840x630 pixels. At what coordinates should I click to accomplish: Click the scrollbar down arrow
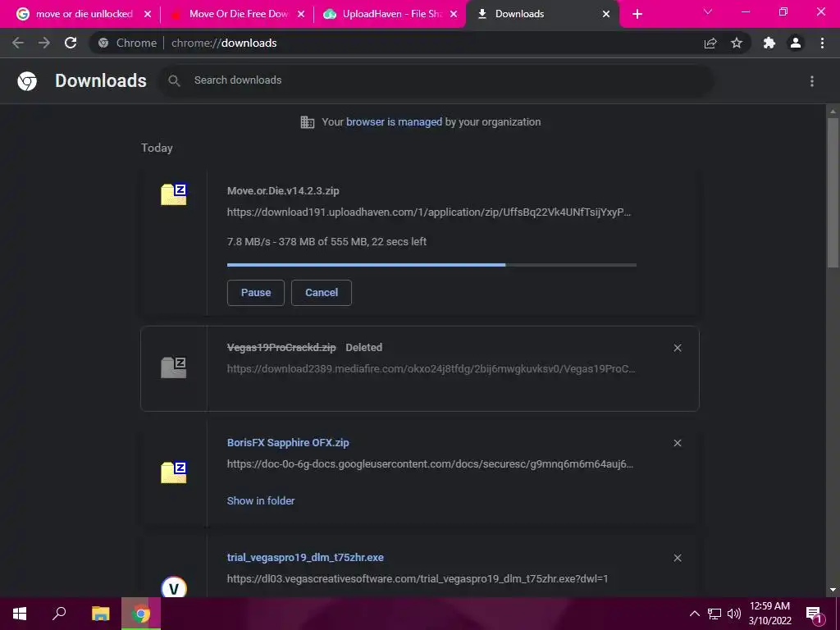tap(833, 591)
